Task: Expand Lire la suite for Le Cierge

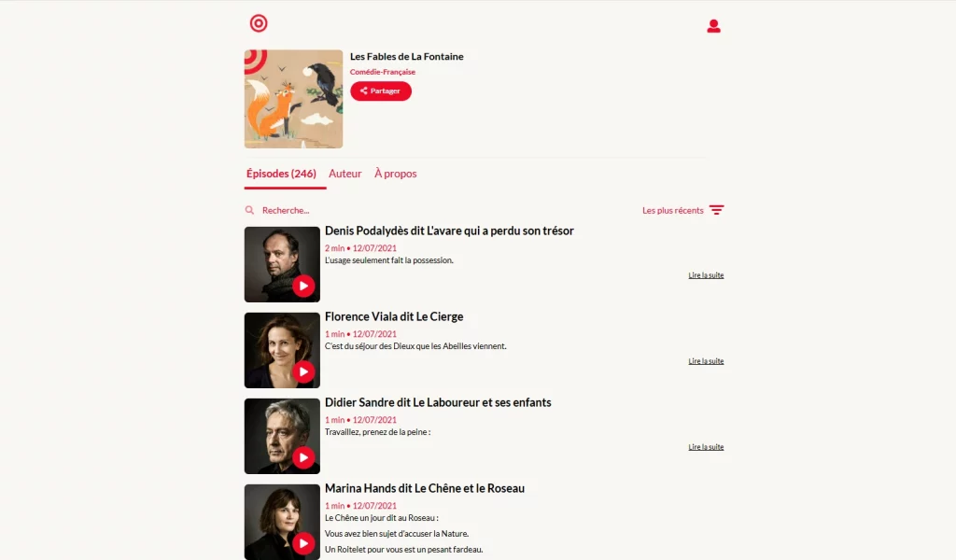Action: tap(706, 361)
